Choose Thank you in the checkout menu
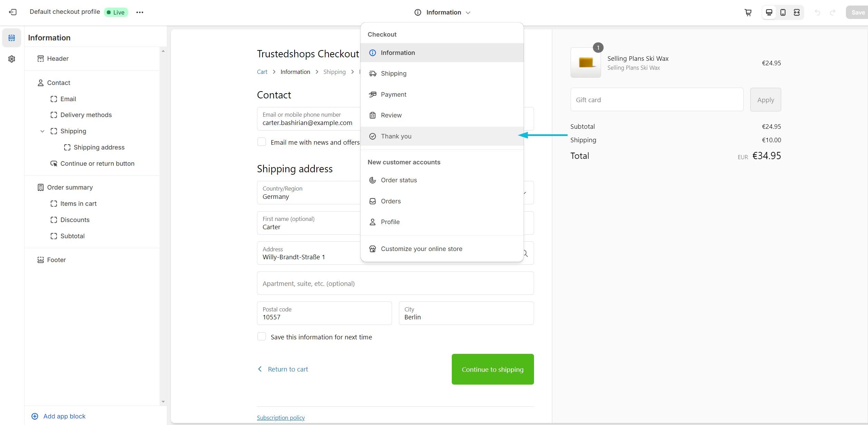 point(442,136)
